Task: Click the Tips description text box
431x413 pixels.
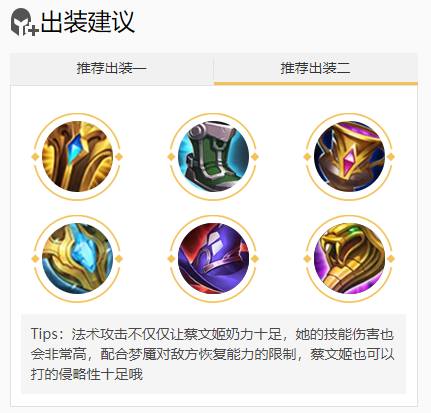Action: [x=213, y=354]
